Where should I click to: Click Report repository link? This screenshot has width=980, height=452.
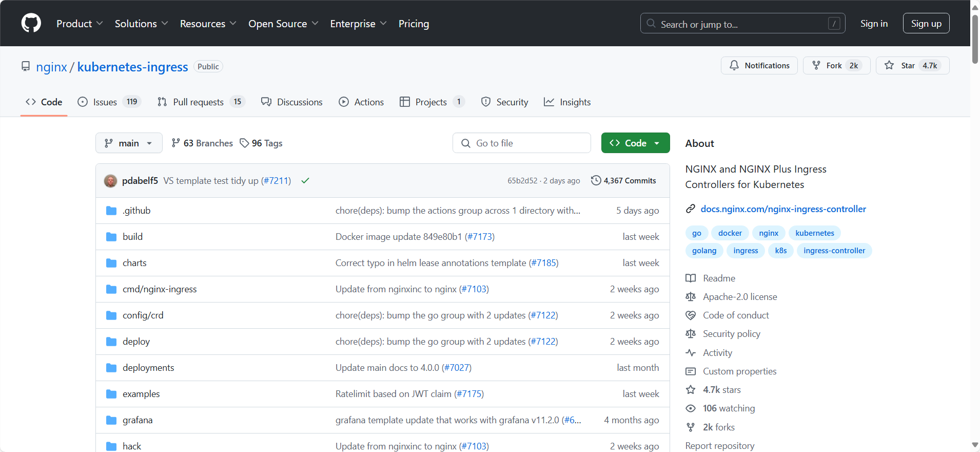[x=719, y=446]
